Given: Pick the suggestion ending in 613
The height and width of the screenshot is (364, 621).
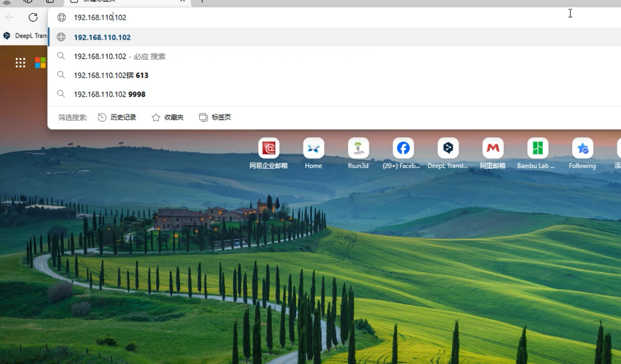Looking at the screenshot, I should point(111,75).
